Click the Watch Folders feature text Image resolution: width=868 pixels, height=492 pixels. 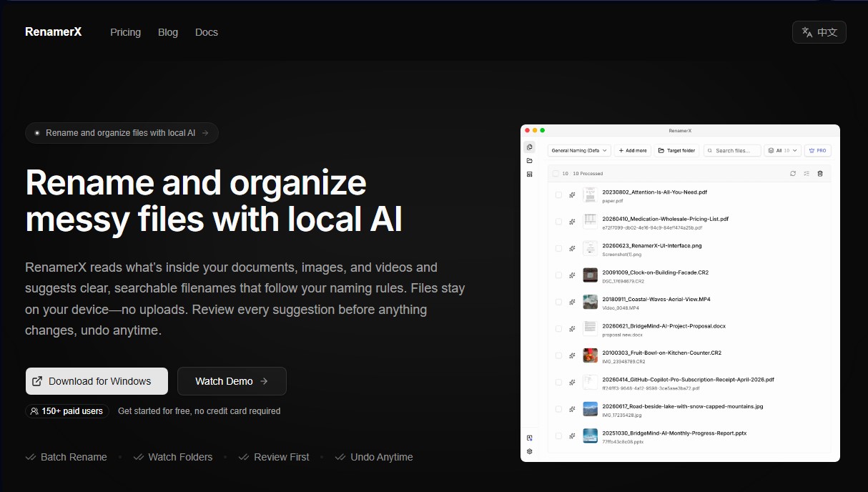pos(180,457)
